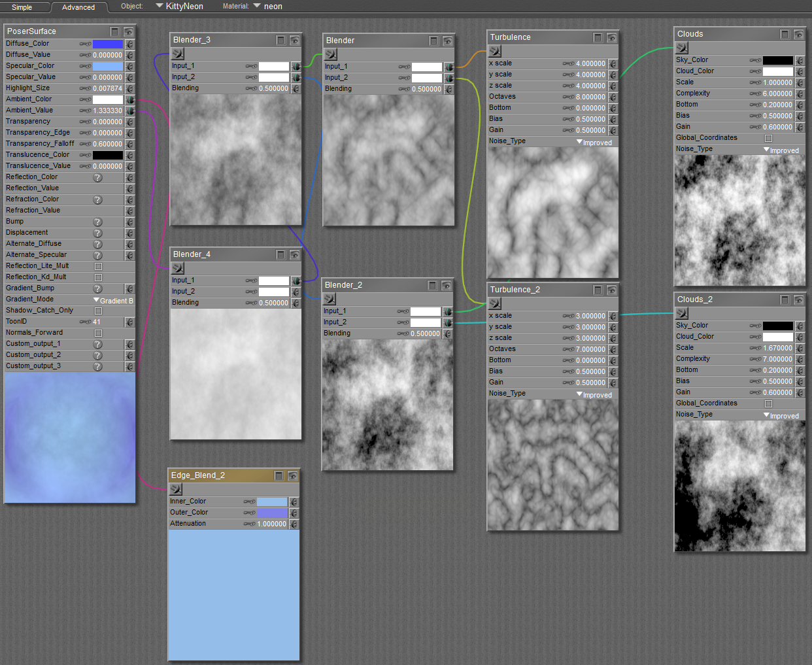The height and width of the screenshot is (665, 812).
Task: Check Global_Coordinates in the Clouds node
Action: pos(768,138)
